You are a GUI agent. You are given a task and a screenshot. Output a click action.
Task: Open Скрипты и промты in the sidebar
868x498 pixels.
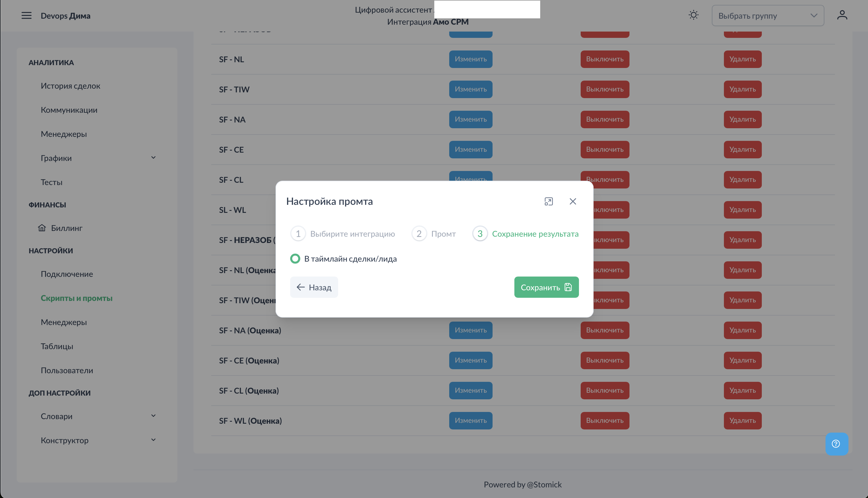click(x=77, y=298)
